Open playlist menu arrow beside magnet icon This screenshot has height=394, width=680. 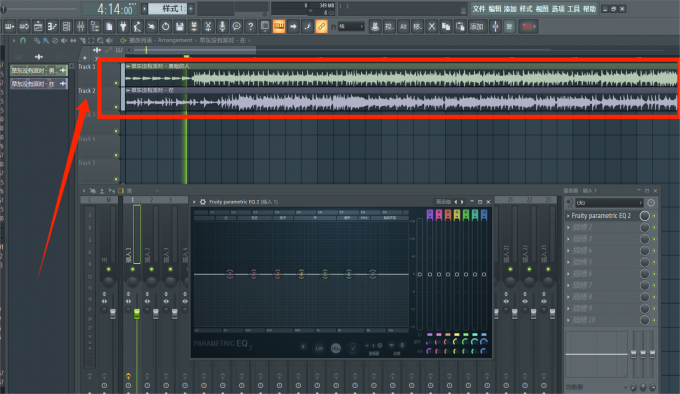[14, 40]
